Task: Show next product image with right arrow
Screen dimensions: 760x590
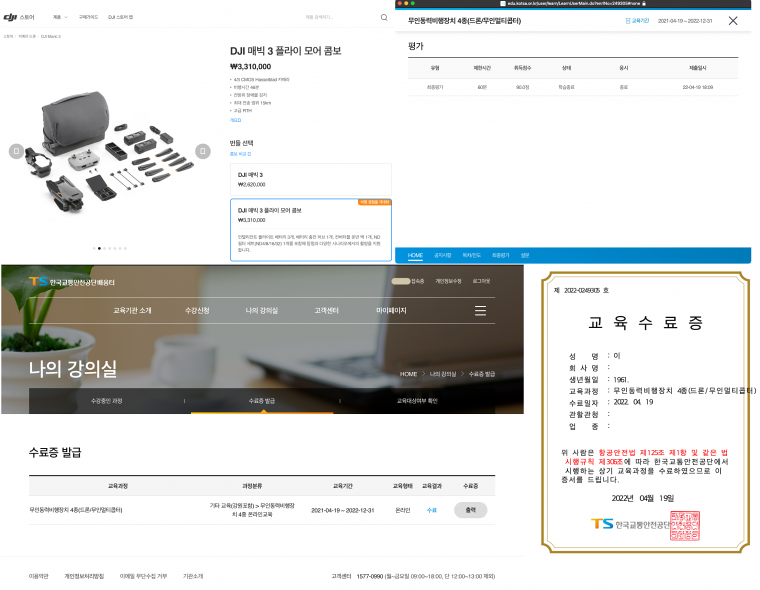Action: [x=203, y=151]
